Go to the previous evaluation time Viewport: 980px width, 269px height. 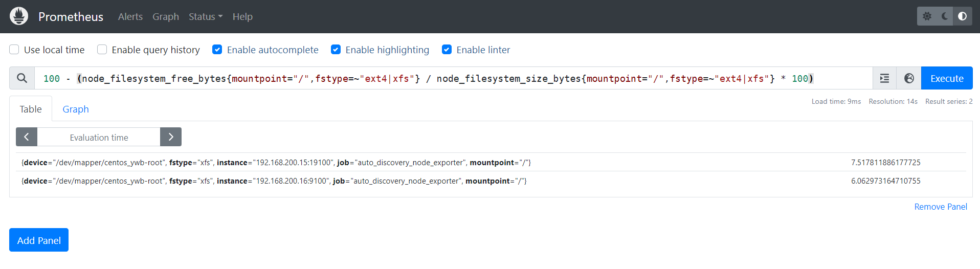[x=27, y=137]
